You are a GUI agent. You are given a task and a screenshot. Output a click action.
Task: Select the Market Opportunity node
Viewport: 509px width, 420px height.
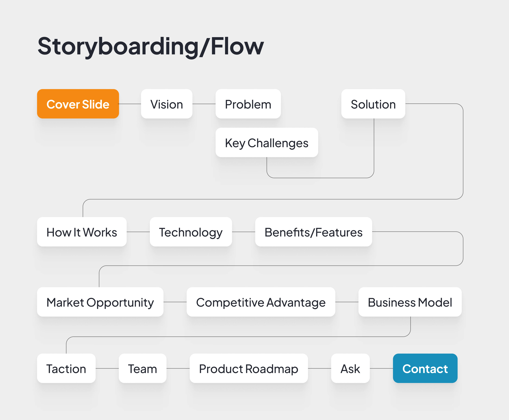point(100,302)
